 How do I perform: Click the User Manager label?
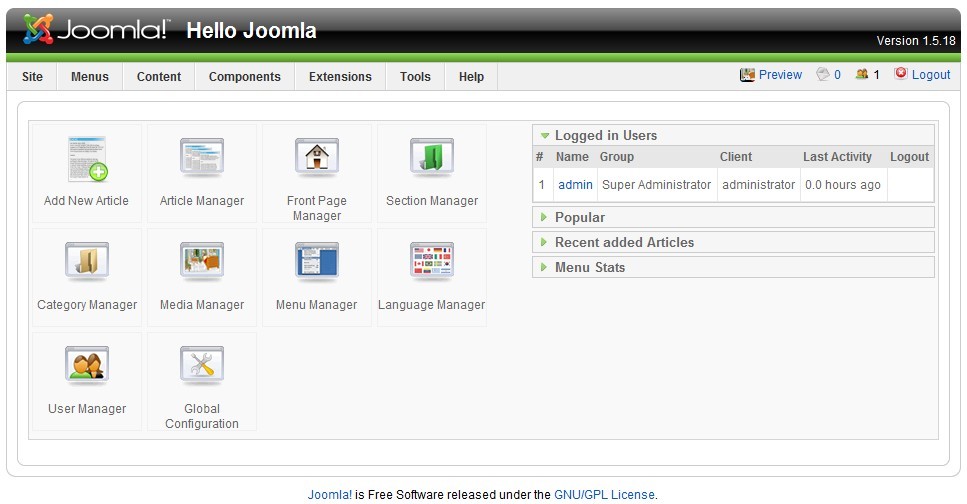[87, 408]
